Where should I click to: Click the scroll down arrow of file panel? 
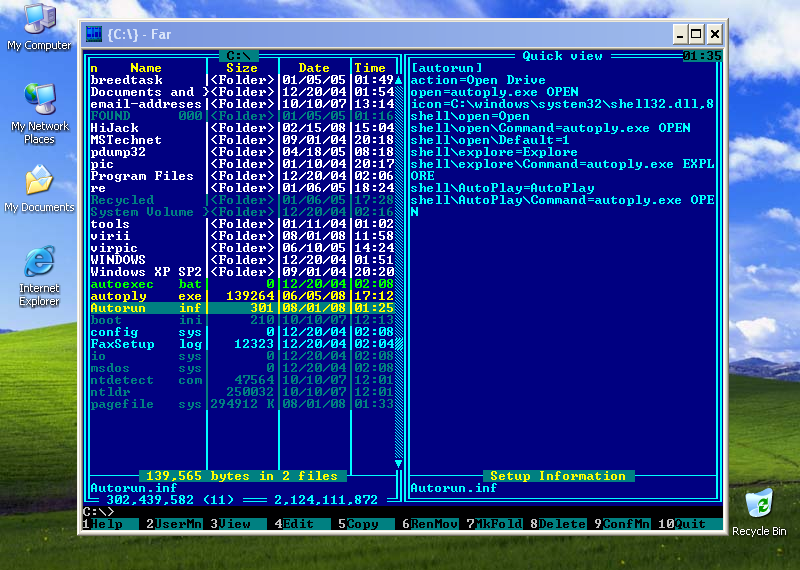(398, 464)
